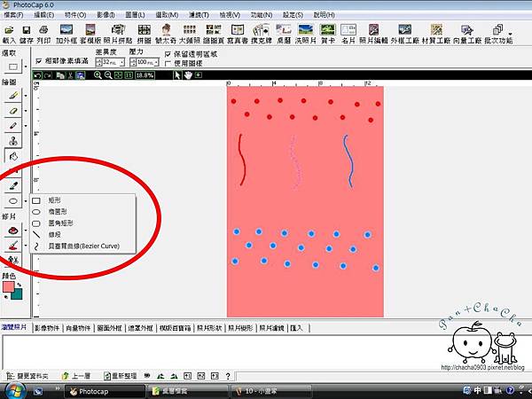
Task: Expand the pencil tool dropdown arrow
Action: coord(26,126)
